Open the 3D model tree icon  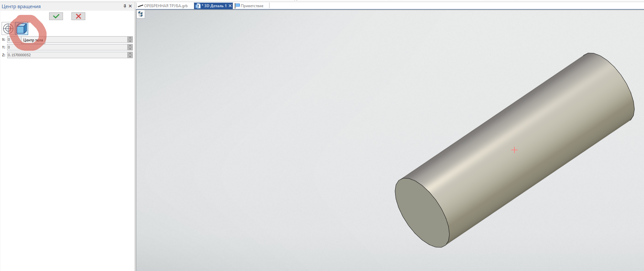pyautogui.click(x=141, y=14)
